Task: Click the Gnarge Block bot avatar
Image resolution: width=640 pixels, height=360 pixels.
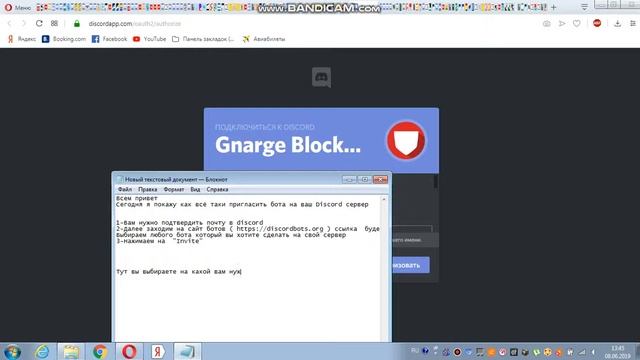Action: coord(406,140)
